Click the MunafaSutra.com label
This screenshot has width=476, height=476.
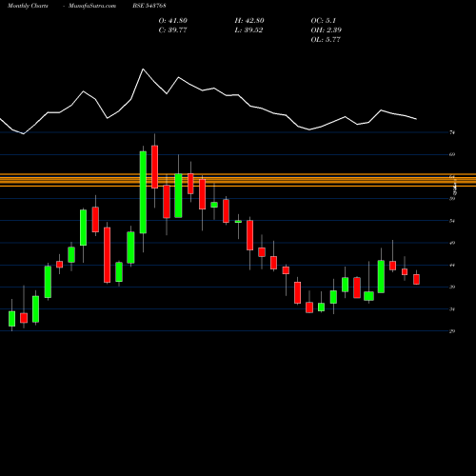pos(92,6)
